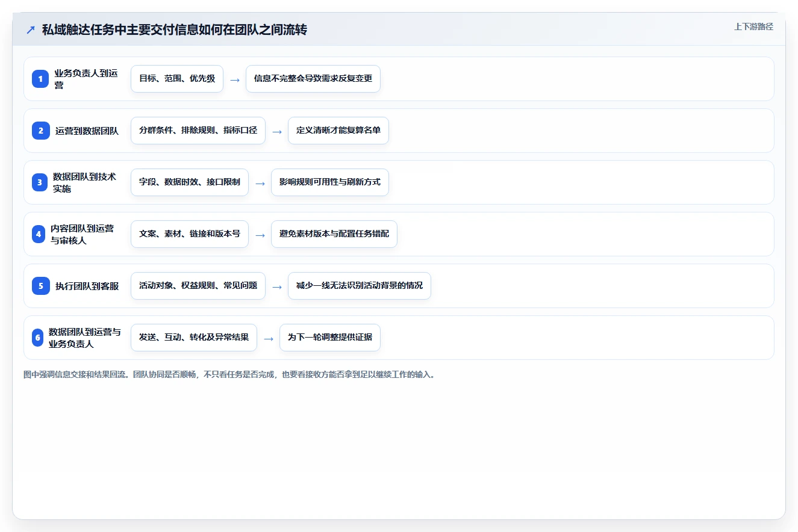The width and height of the screenshot is (798, 532).
Task: Click the 信息不完整会导致需求反复变更 box
Action: pos(313,79)
